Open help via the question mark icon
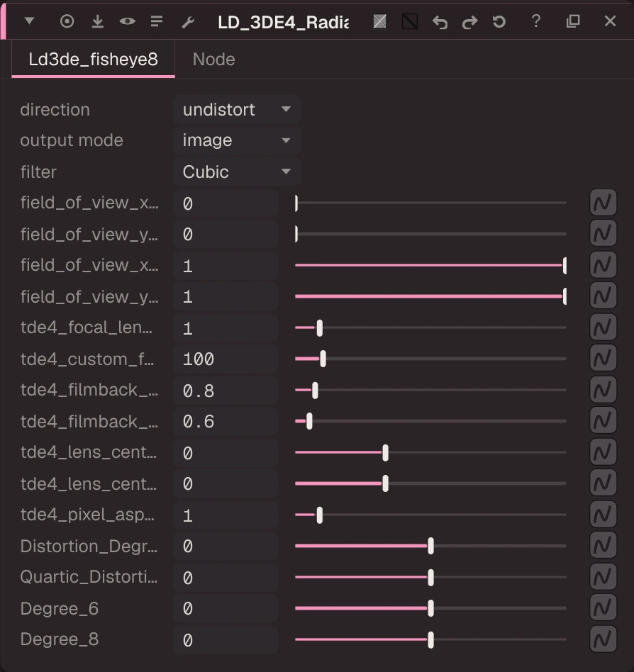Image resolution: width=634 pixels, height=672 pixels. point(536,21)
